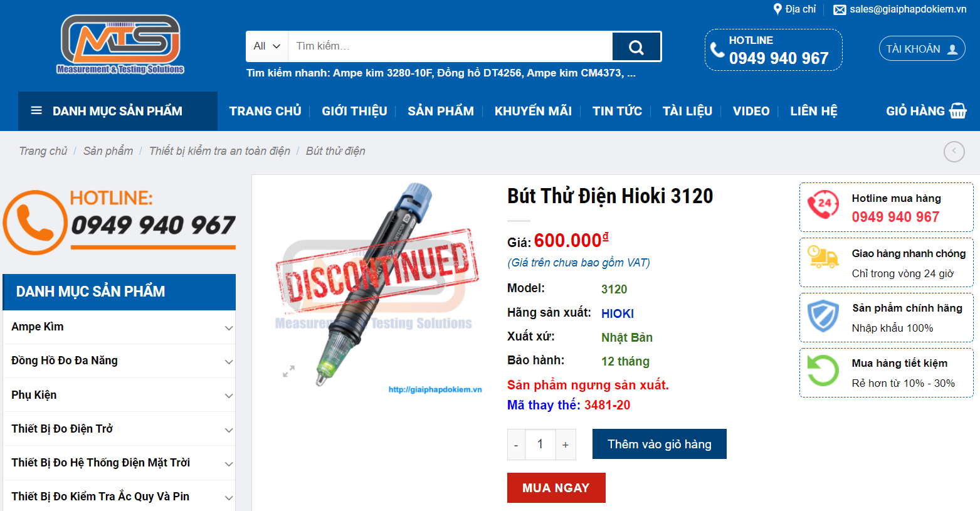The height and width of the screenshot is (511, 980).
Task: Click the magnifying glass search button
Action: point(636,47)
